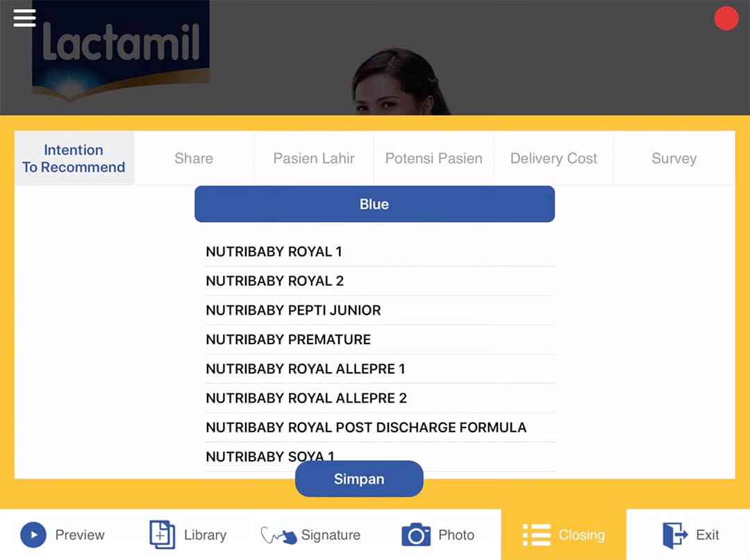Click Simpan to save

[x=359, y=479]
